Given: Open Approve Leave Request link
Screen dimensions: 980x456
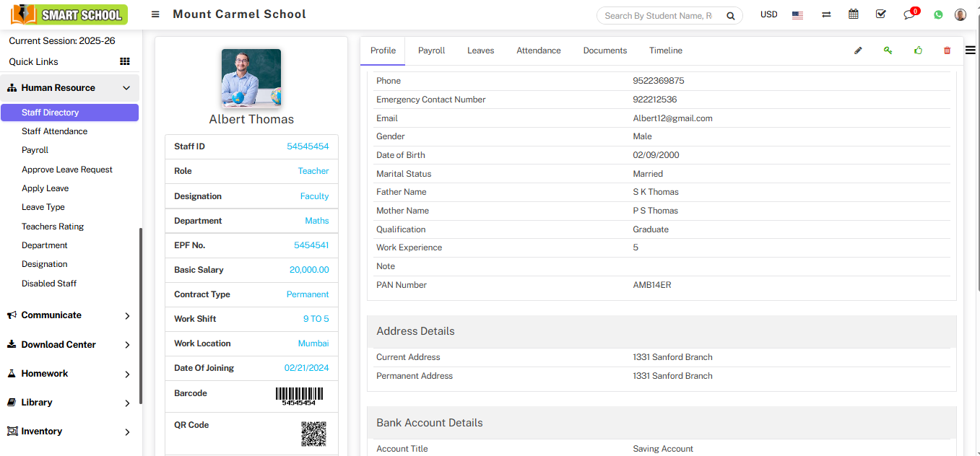Looking at the screenshot, I should coord(67,170).
